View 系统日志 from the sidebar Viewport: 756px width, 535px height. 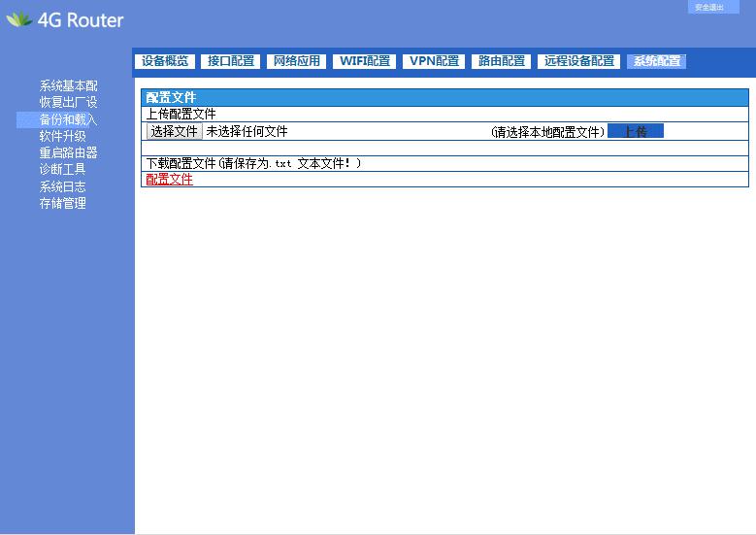pyautogui.click(x=62, y=186)
